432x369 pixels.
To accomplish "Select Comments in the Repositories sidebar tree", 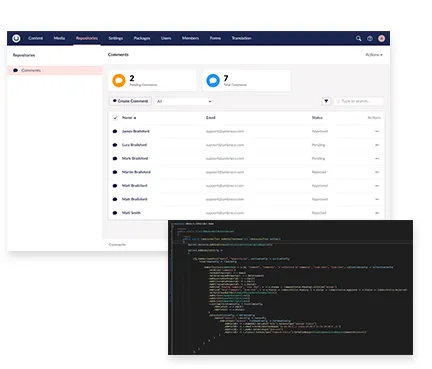I will [55, 70].
